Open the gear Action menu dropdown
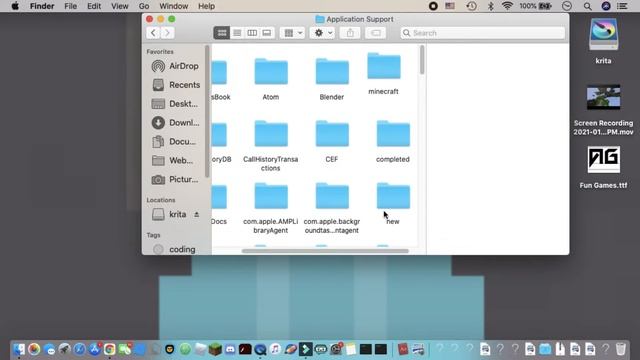 (x=322, y=33)
